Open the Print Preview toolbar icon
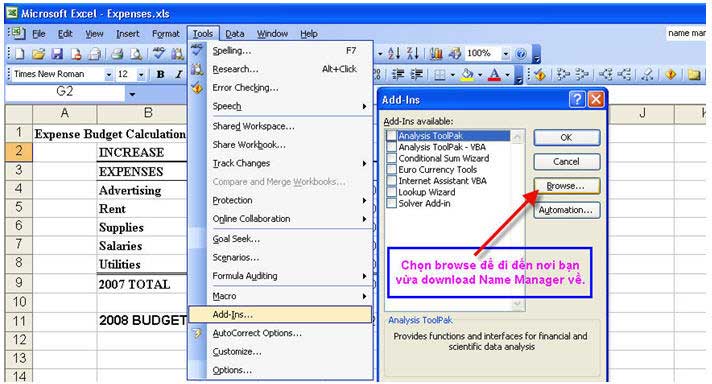712x384 pixels. pyautogui.click(x=136, y=54)
